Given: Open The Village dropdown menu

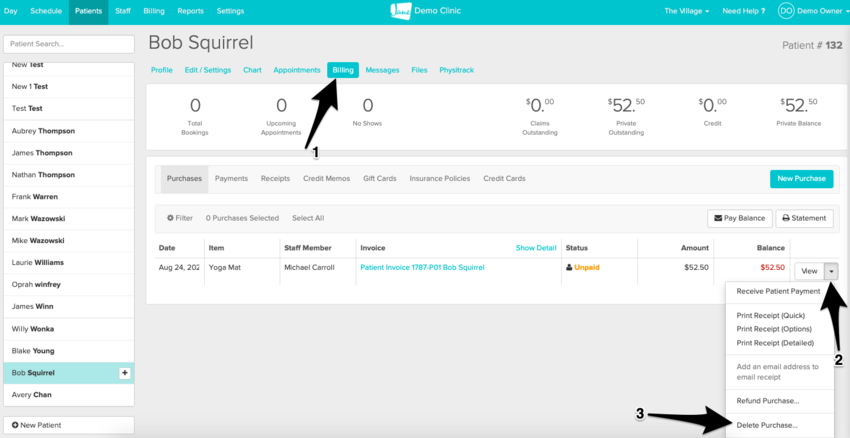Looking at the screenshot, I should click(x=687, y=11).
